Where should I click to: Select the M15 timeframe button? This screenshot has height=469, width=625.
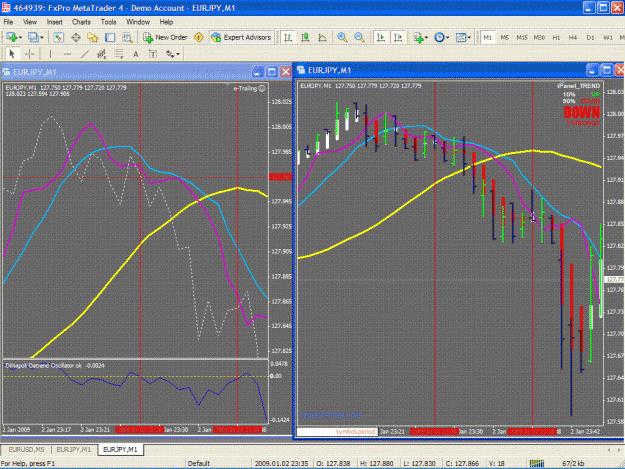coord(522,37)
